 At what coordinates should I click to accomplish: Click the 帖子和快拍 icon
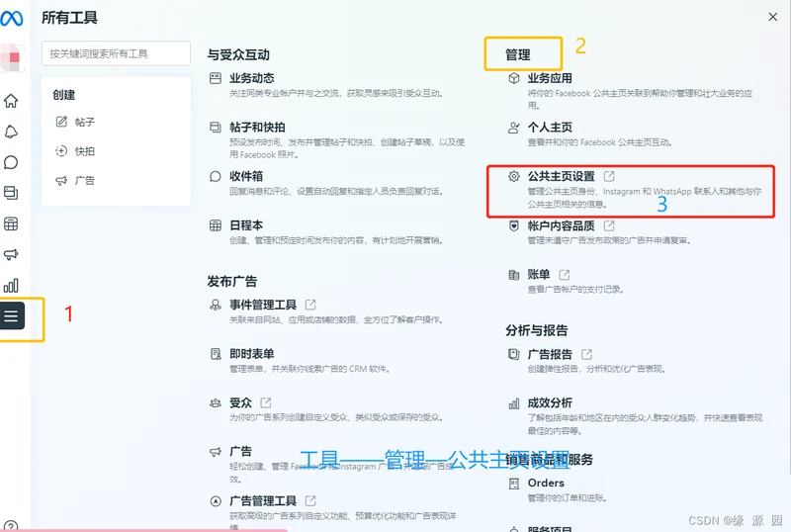tap(216, 128)
